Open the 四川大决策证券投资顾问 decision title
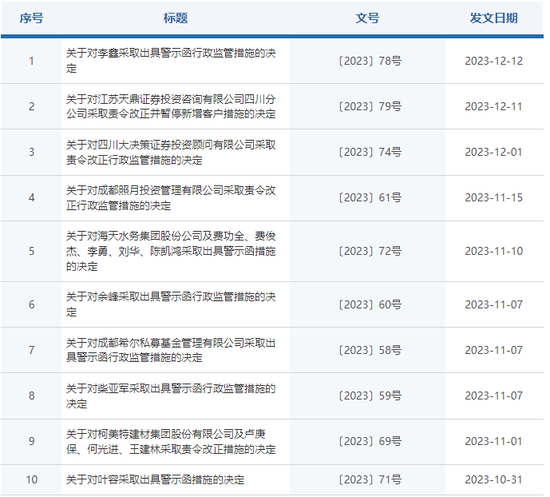Image resolution: width=550 pixels, height=497 pixels. pyautogui.click(x=171, y=152)
